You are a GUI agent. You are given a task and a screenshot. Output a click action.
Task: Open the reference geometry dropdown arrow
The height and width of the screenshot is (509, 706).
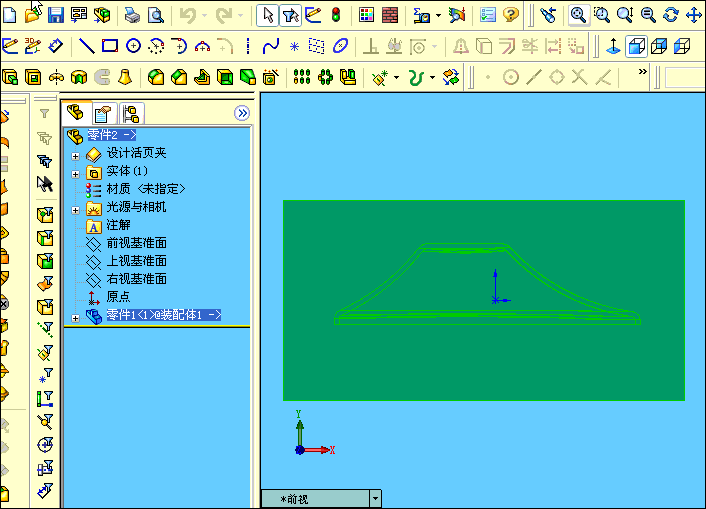coord(396,77)
